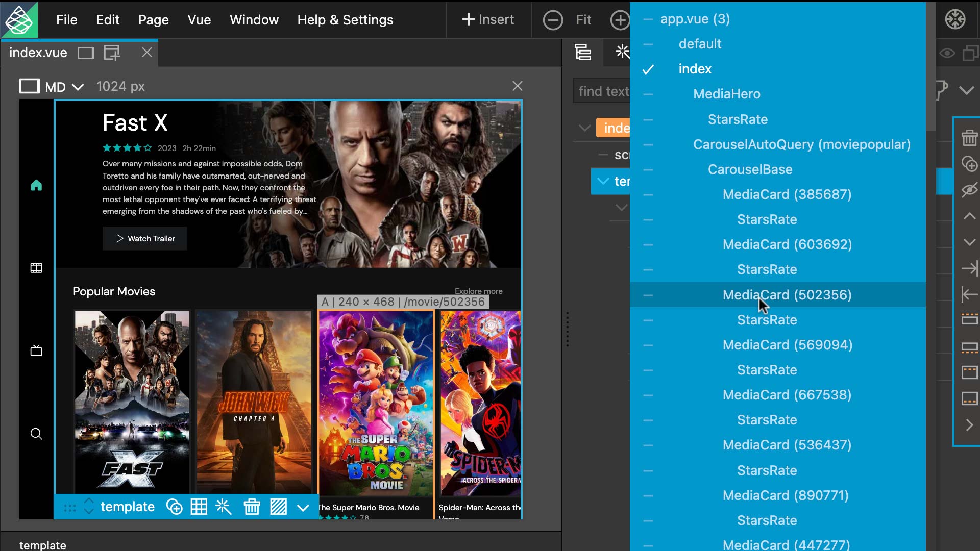Toggle the eye icon near top right

point(947,53)
